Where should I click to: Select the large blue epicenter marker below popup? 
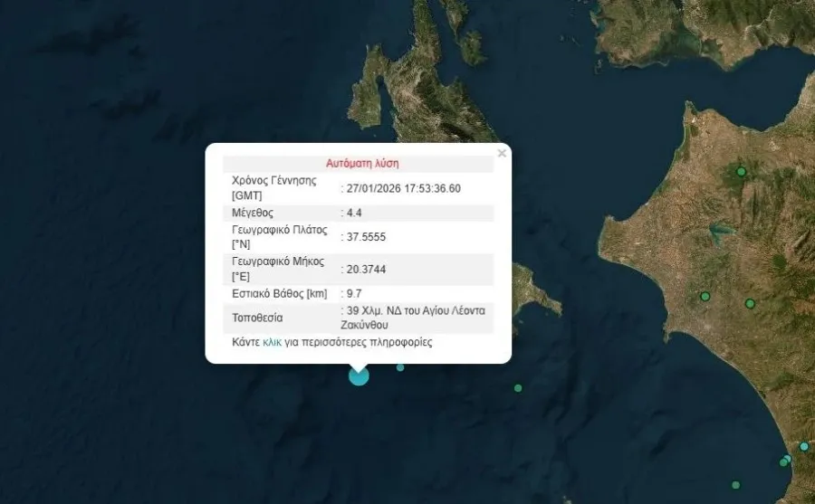tap(359, 376)
